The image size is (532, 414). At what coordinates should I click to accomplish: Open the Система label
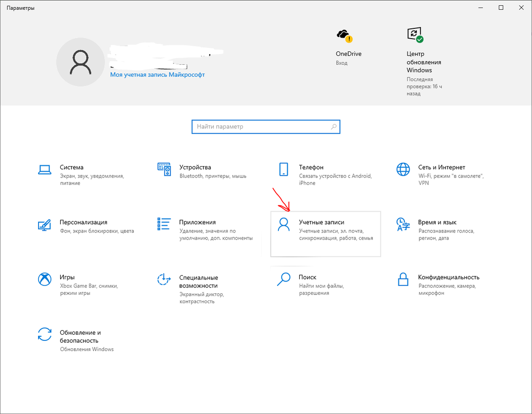(71, 167)
